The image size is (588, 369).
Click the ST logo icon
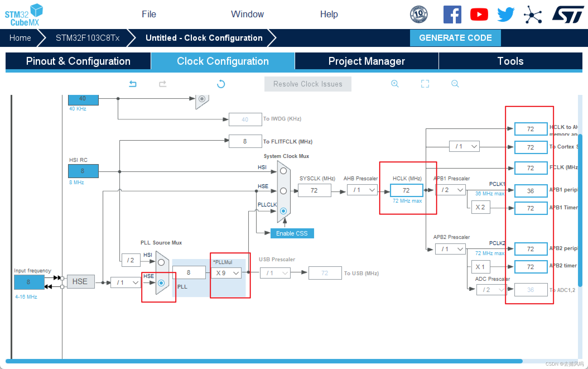tap(568, 15)
